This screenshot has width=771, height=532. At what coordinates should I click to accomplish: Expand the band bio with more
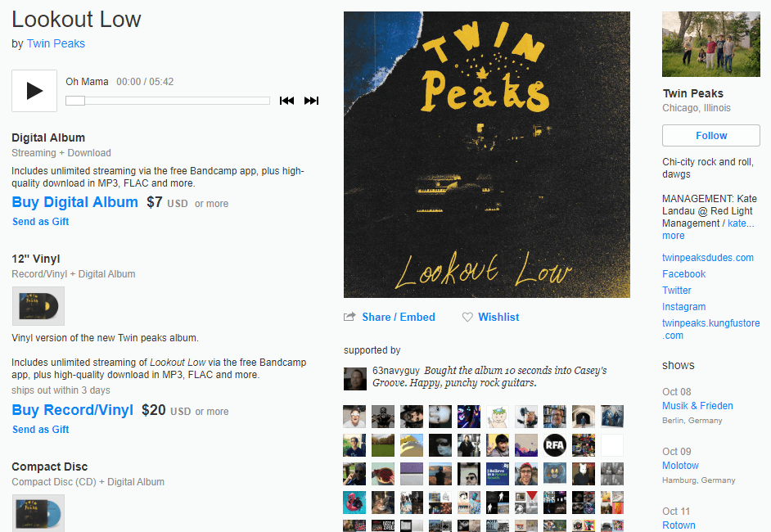coord(673,236)
